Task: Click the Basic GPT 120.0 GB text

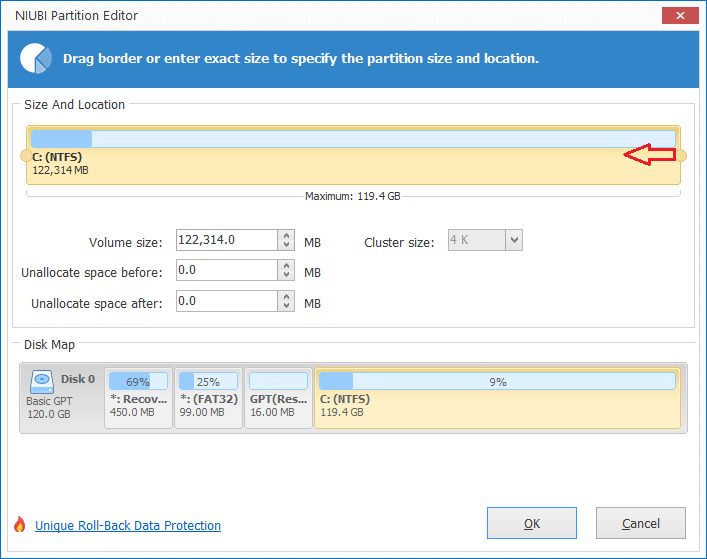Action: [49, 408]
